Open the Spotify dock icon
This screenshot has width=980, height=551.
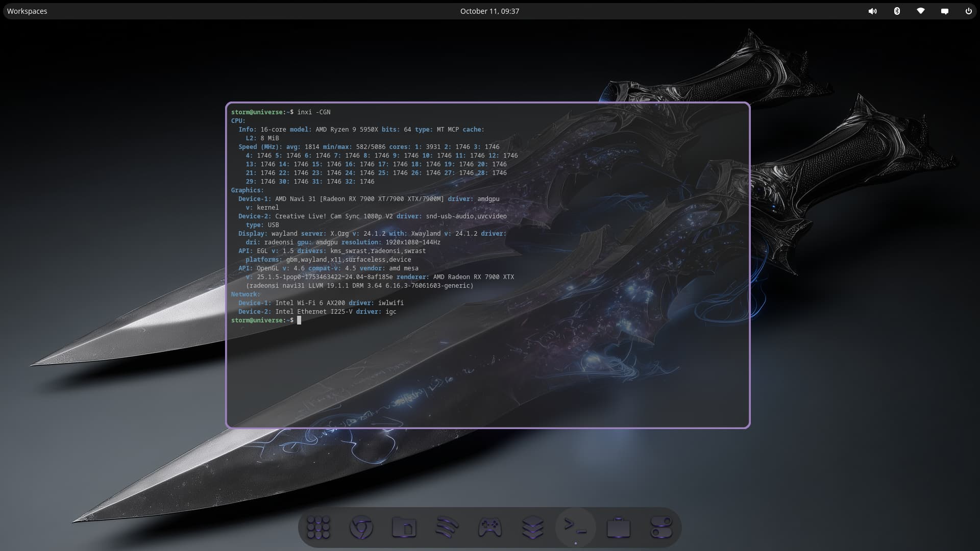pos(447,528)
